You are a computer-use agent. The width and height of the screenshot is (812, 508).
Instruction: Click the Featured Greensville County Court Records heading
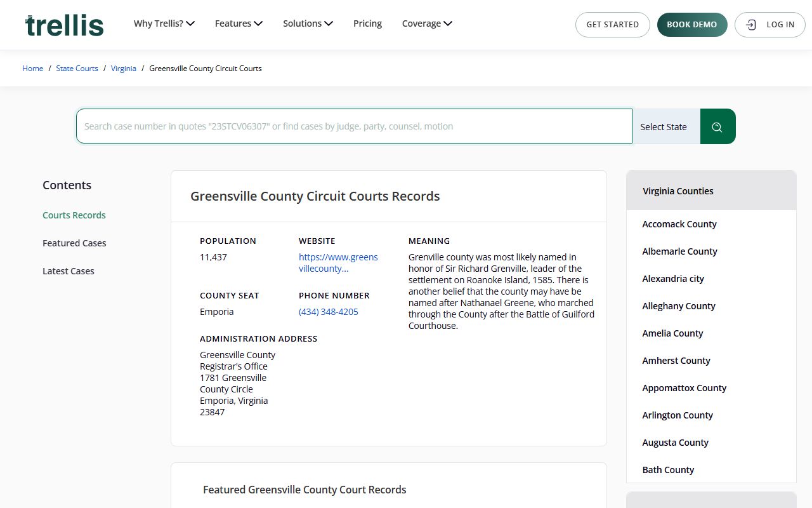tap(304, 490)
